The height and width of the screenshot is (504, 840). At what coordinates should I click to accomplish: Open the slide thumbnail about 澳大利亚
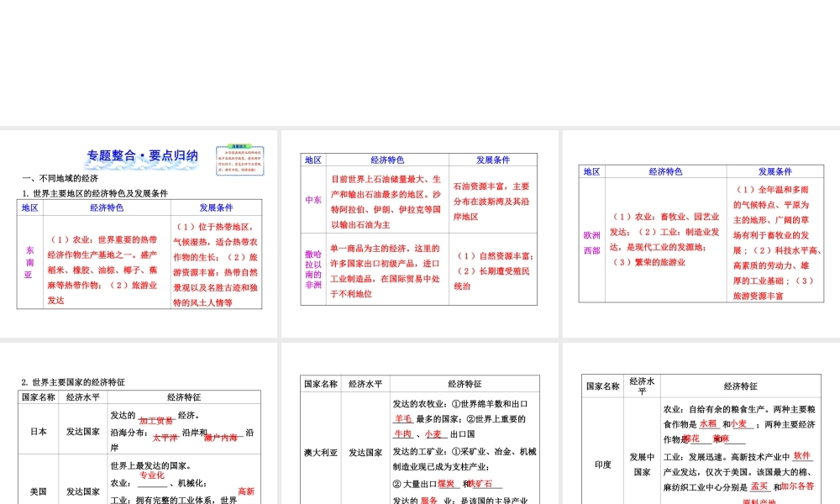point(419,423)
